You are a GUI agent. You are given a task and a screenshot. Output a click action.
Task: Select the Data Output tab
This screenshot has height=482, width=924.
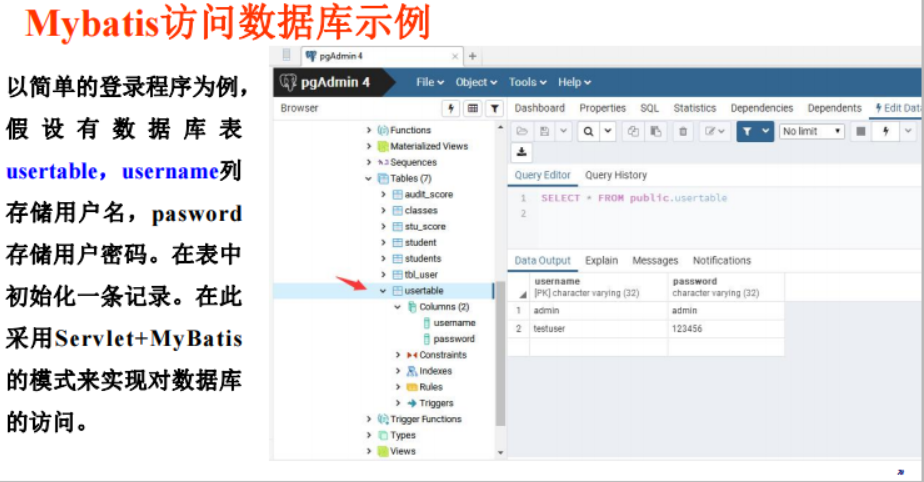(x=542, y=260)
